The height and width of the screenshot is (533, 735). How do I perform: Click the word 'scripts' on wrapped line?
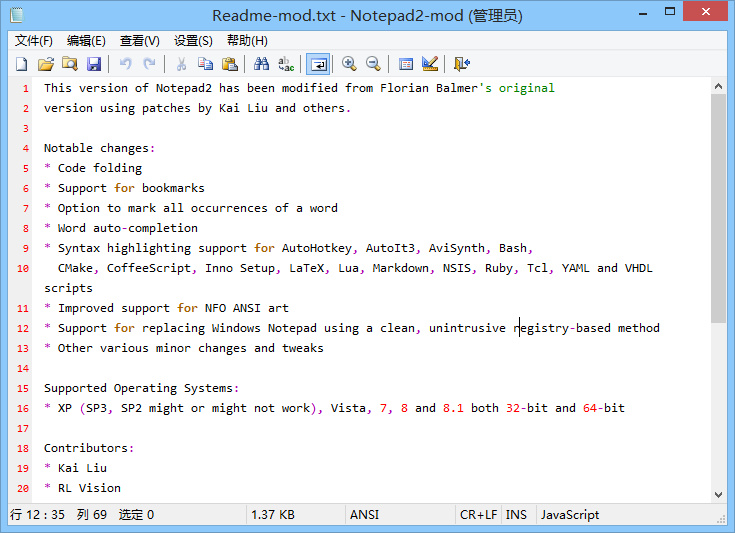68,288
